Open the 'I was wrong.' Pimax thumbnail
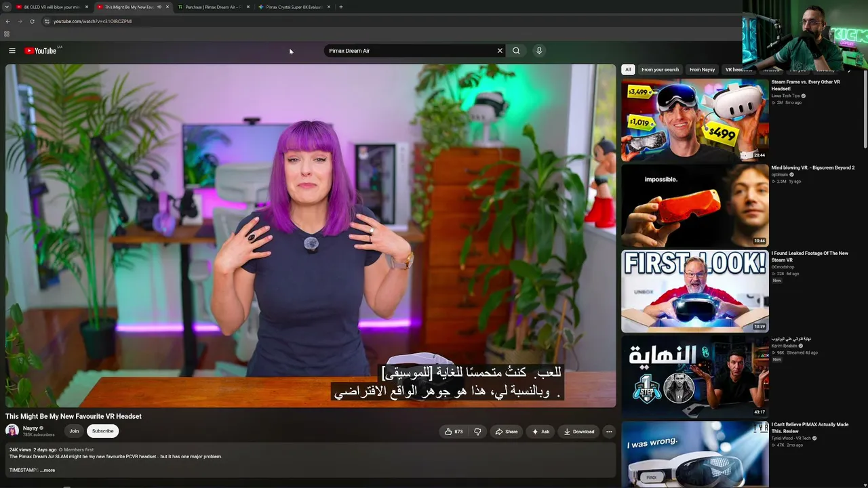Viewport: 868px width, 488px height. point(695,454)
